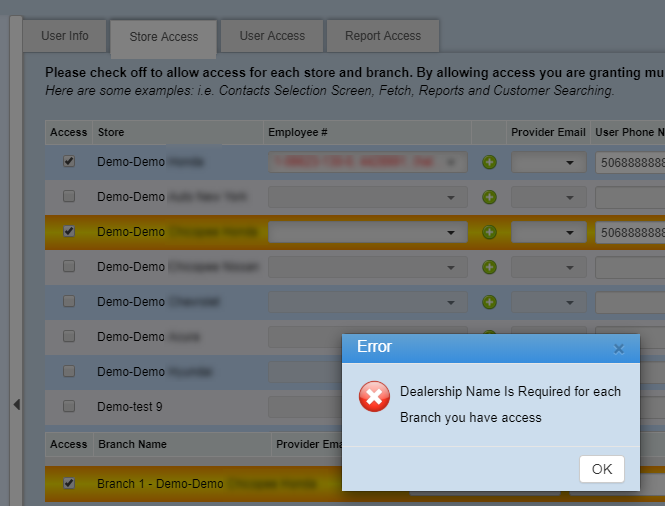The width and height of the screenshot is (665, 506).
Task: Enable access checkbox for Demo-test 9
Action: 69,406
